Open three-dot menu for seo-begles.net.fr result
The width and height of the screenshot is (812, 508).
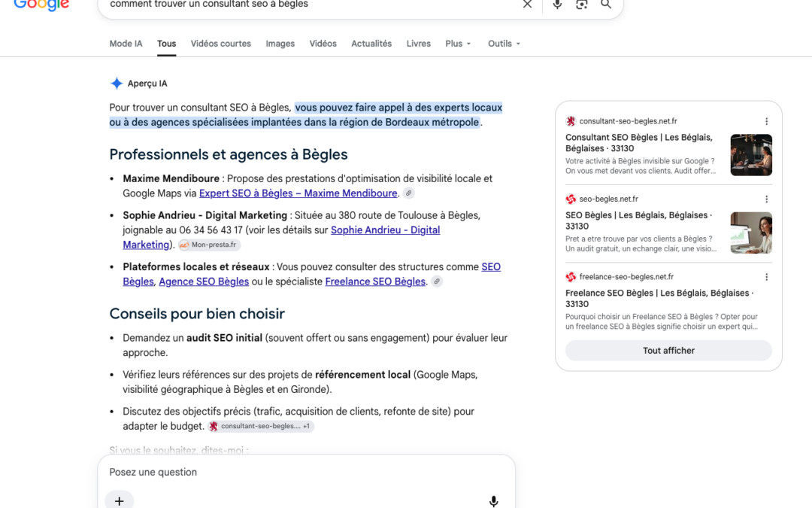coord(766,199)
